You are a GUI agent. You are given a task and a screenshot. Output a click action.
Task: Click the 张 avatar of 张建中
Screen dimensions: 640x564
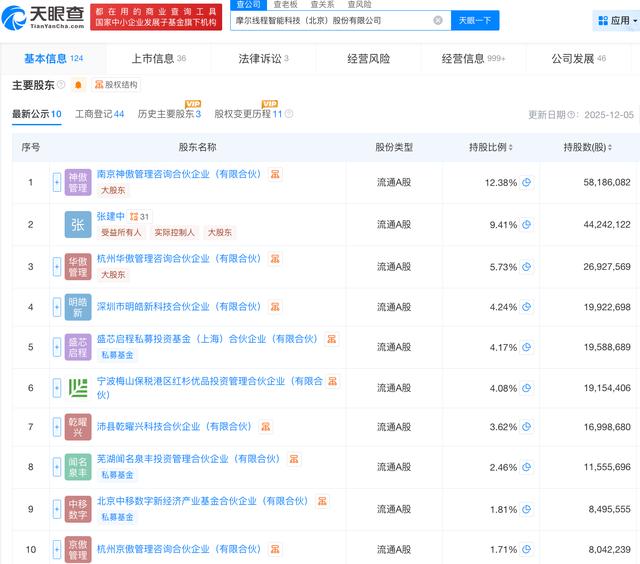[78, 225]
